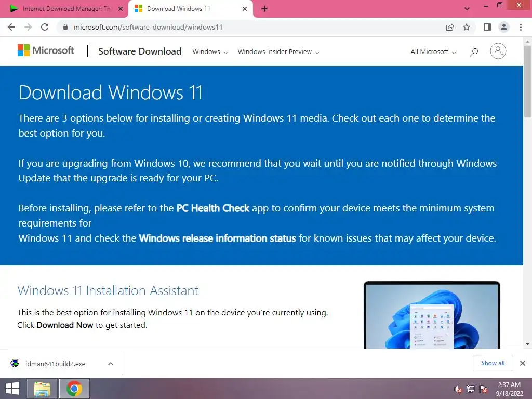Restore down the Chrome window
The image size is (532, 399).
(500, 5)
